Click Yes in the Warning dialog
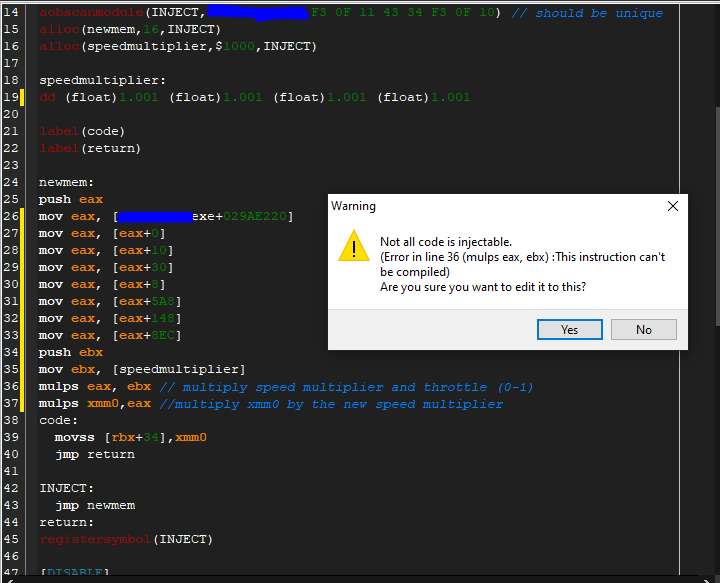The height and width of the screenshot is (583, 720). (569, 330)
